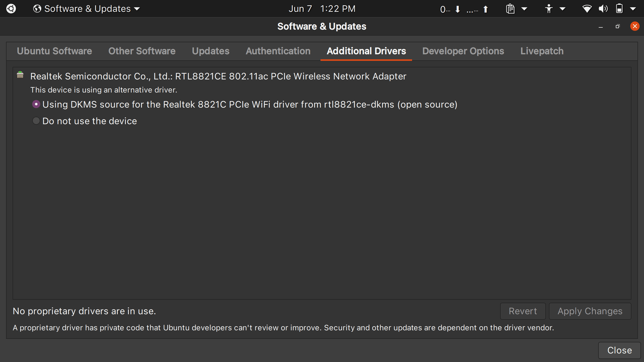Screen dimensions: 644x362
Task: Maximize the Software & Updates window
Action: (618, 26)
